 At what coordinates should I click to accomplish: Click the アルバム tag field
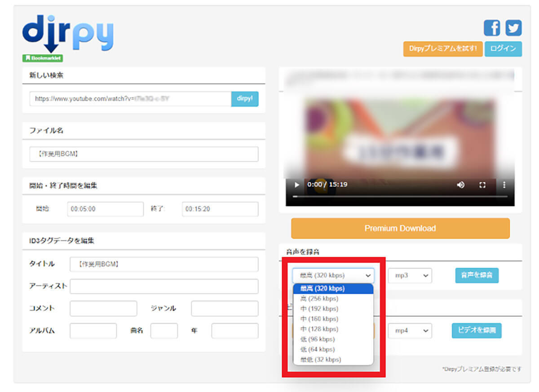93,331
